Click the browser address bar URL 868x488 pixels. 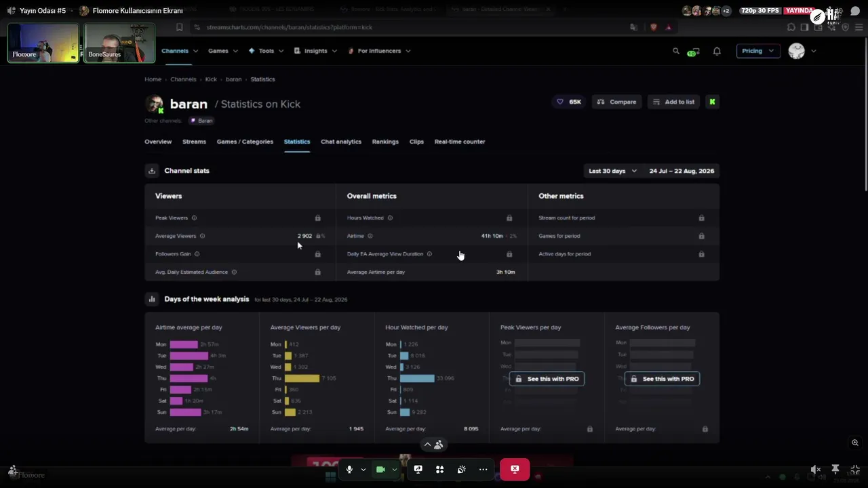tap(290, 27)
